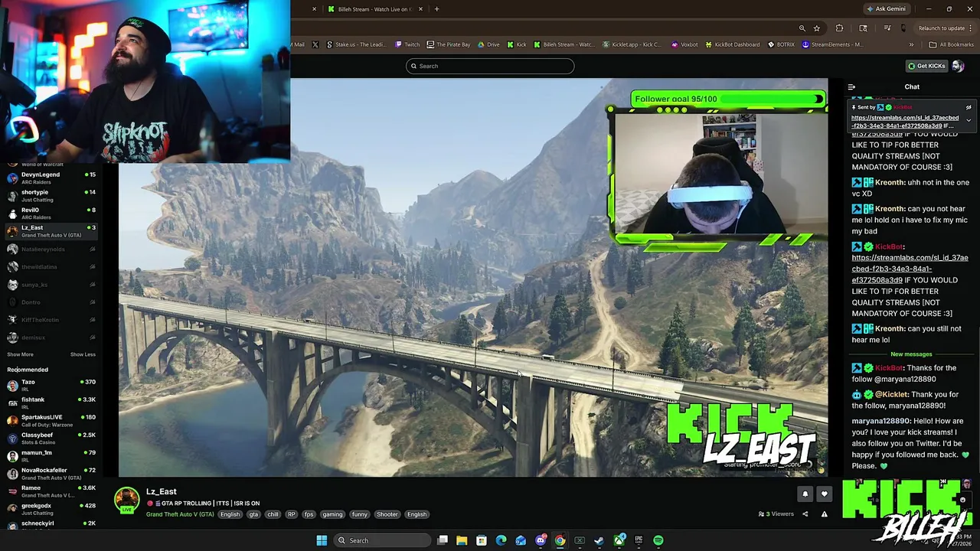
Task: Select DevynLegend channel in sidebar
Action: [52, 178]
